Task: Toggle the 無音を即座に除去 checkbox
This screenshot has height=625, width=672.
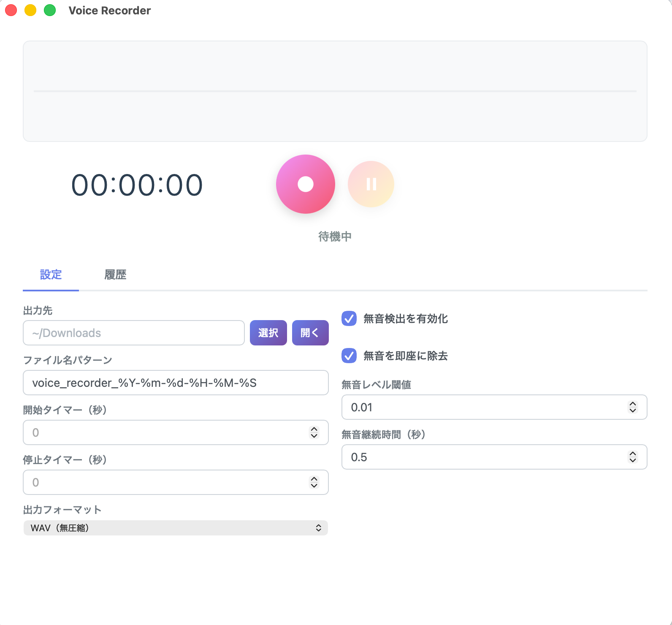Action: coord(349,356)
